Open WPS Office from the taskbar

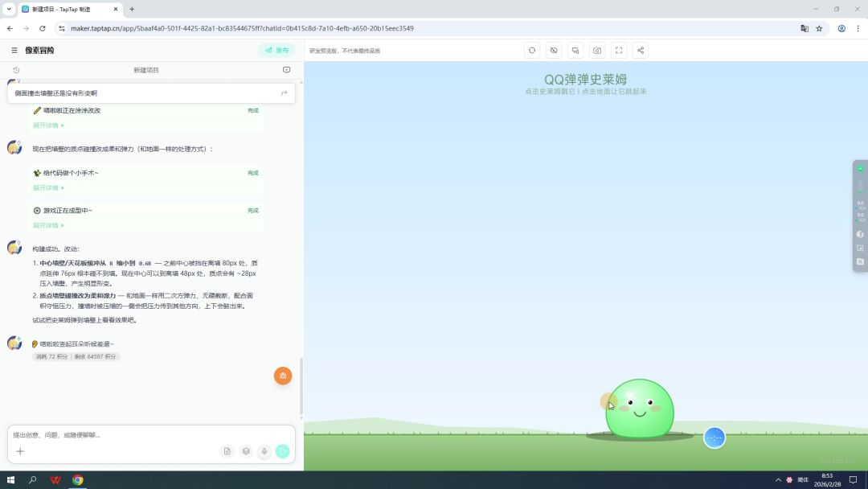(55, 480)
